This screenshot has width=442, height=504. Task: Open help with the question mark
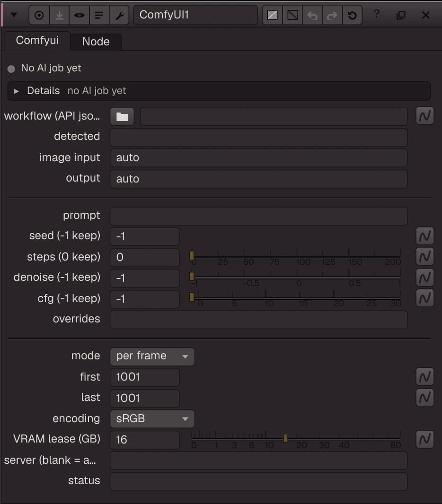pyautogui.click(x=377, y=14)
